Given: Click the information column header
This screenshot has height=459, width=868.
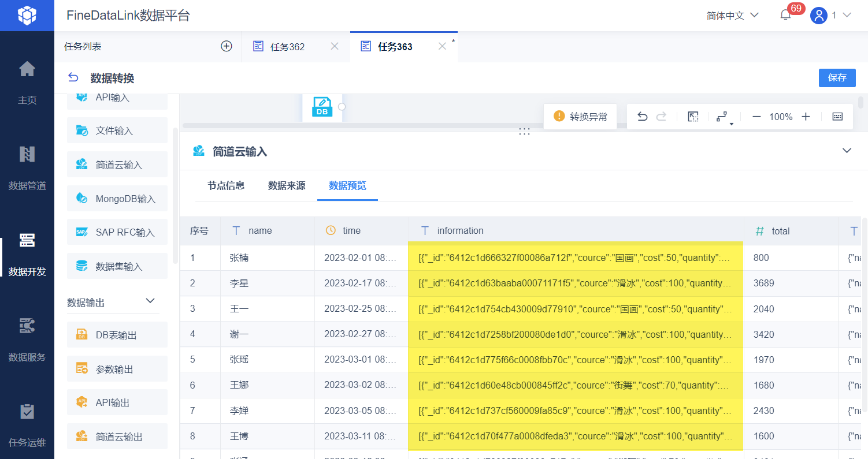Looking at the screenshot, I should coord(576,231).
